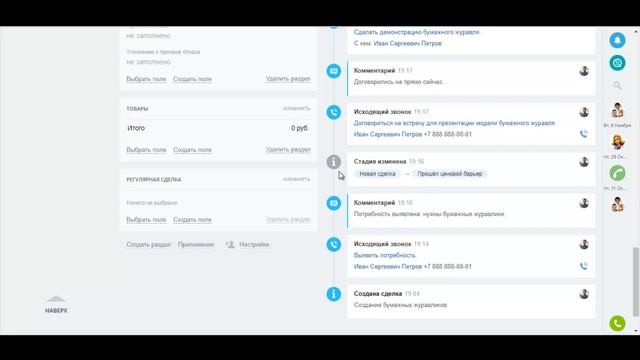Click the phone icon of the 19:14 outgoing call

tap(333, 244)
